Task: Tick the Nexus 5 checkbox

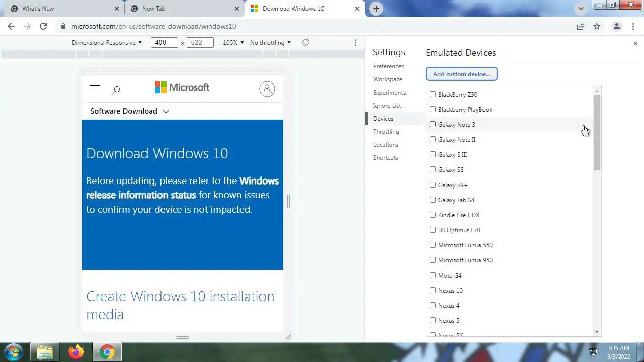Action: pyautogui.click(x=433, y=320)
